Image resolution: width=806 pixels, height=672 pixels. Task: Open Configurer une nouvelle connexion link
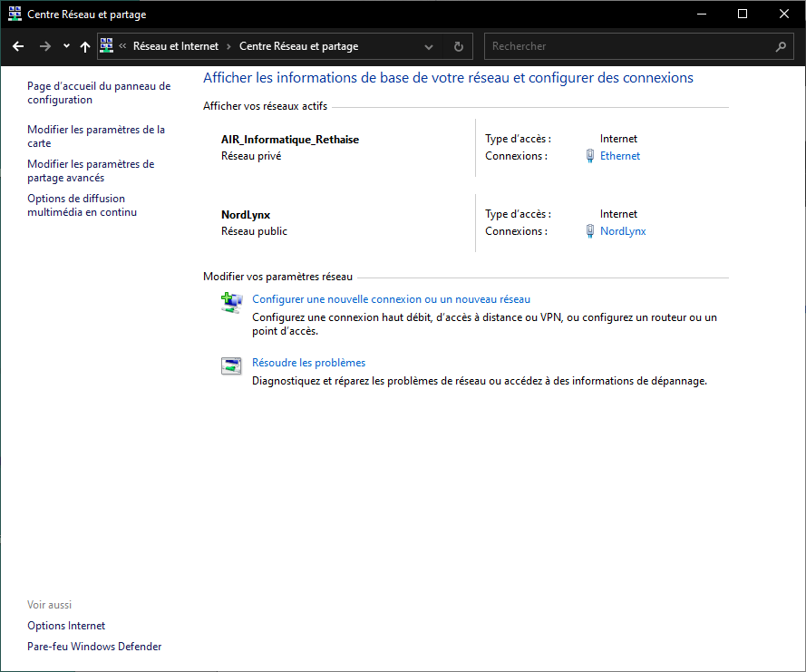tap(391, 299)
